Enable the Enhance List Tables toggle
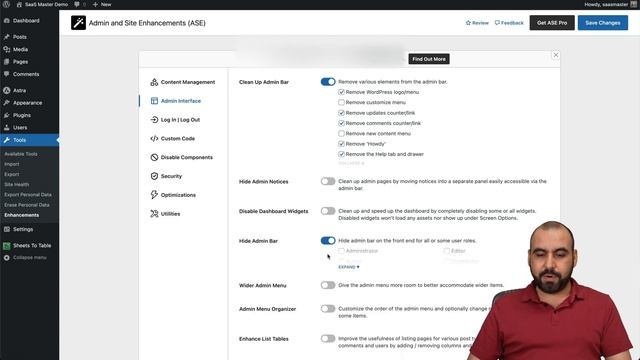 click(x=328, y=339)
